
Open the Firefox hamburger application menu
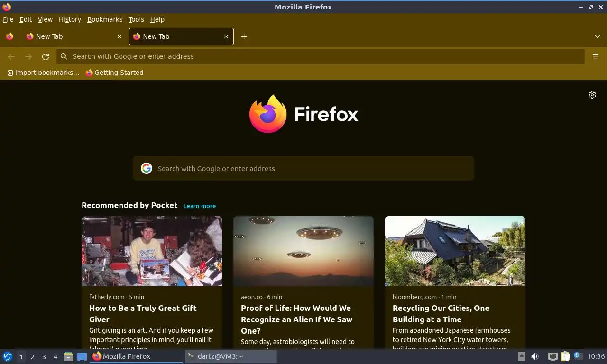coord(596,56)
